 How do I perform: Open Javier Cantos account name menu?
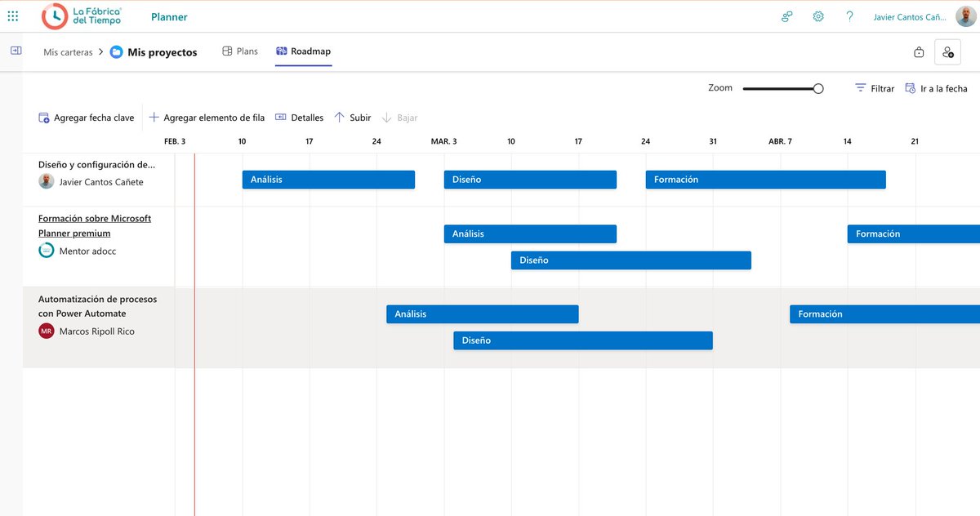click(x=909, y=17)
